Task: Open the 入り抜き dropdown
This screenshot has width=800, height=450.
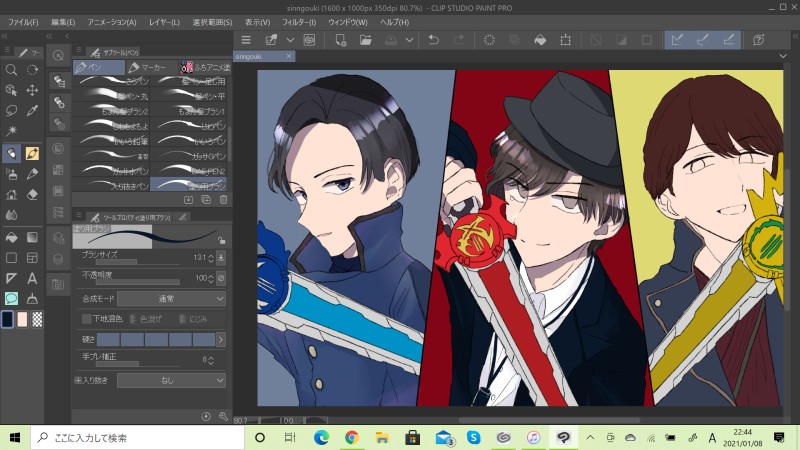Action: [171, 380]
